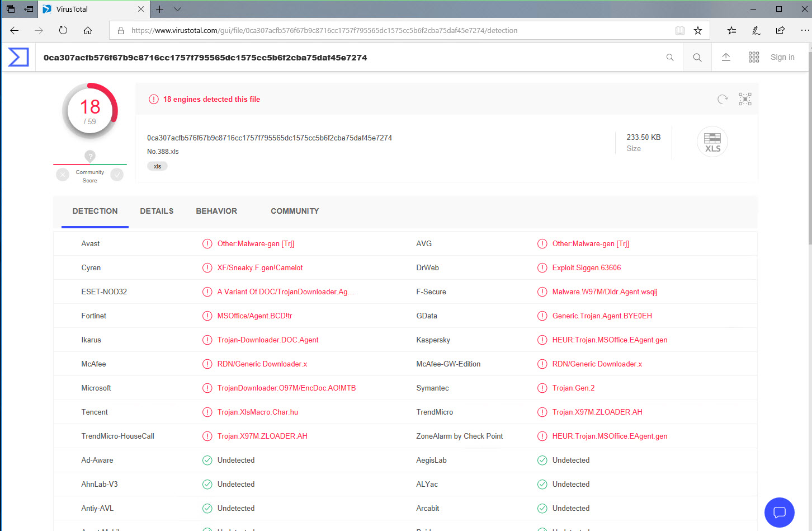812x531 pixels.
Task: Click the favorites star icon in address bar
Action: (698, 30)
